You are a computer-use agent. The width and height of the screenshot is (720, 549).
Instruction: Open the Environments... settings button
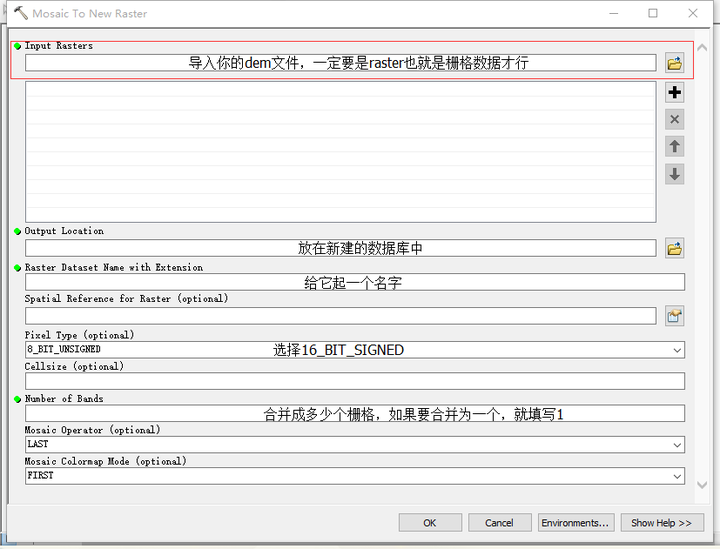(575, 522)
